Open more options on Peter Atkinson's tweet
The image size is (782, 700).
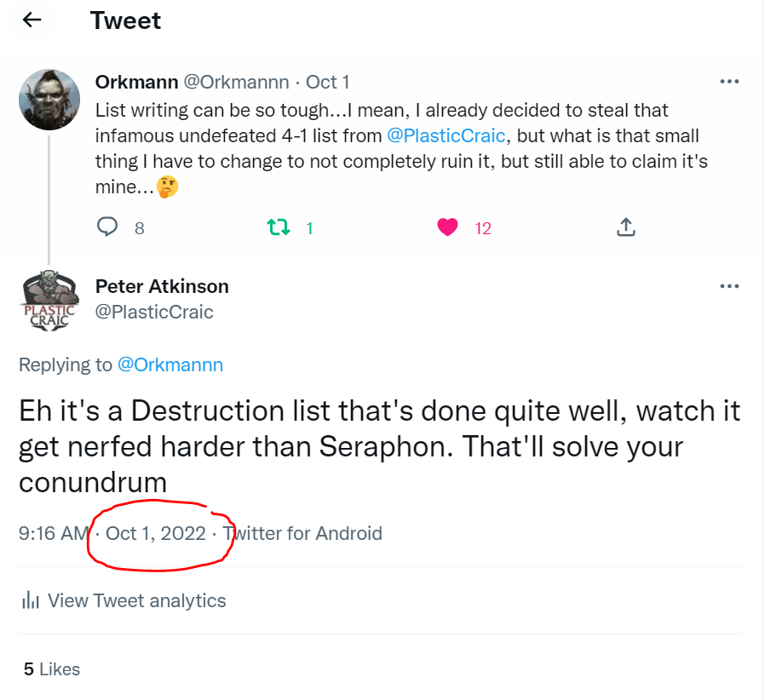coord(729,286)
